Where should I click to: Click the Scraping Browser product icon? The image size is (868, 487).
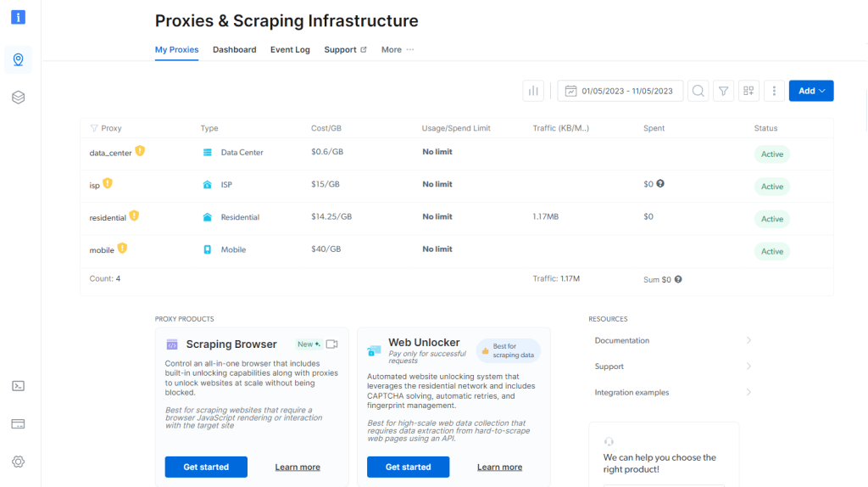tap(172, 344)
